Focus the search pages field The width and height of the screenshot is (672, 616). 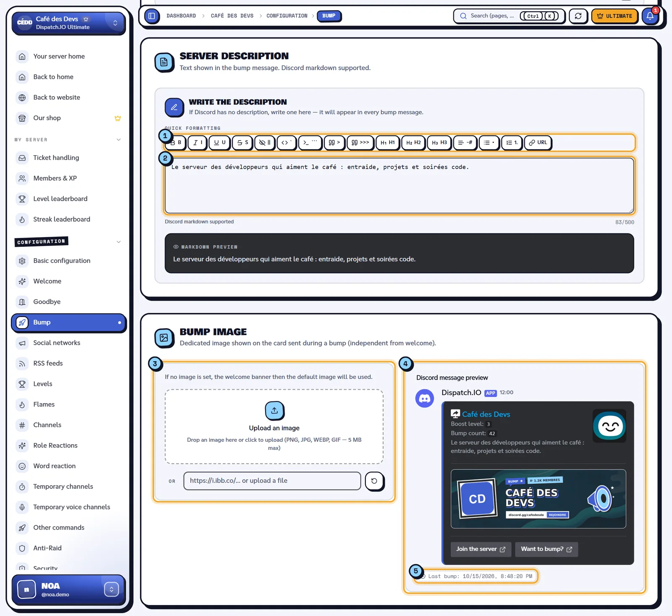pyautogui.click(x=509, y=16)
